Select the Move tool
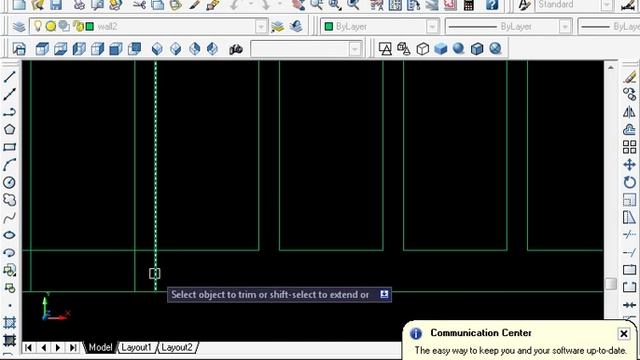 click(x=629, y=164)
